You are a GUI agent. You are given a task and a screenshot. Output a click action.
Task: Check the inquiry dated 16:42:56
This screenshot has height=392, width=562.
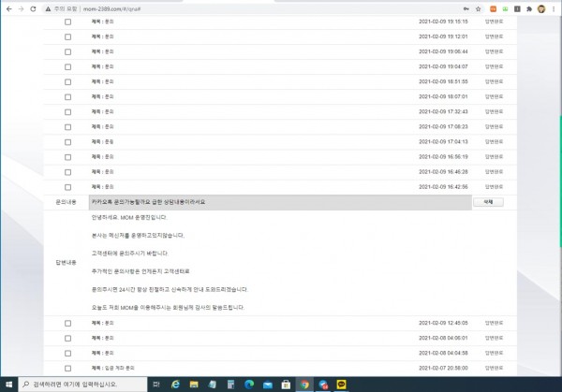[67, 187]
